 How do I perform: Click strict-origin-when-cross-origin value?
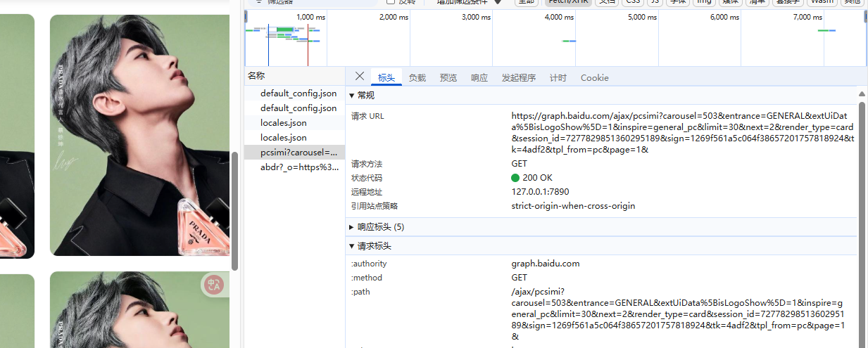pyautogui.click(x=573, y=206)
